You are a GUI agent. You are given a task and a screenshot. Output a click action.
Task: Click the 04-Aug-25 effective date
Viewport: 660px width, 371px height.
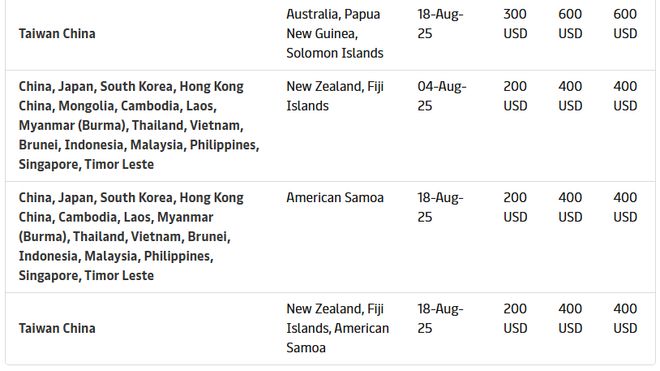point(442,96)
